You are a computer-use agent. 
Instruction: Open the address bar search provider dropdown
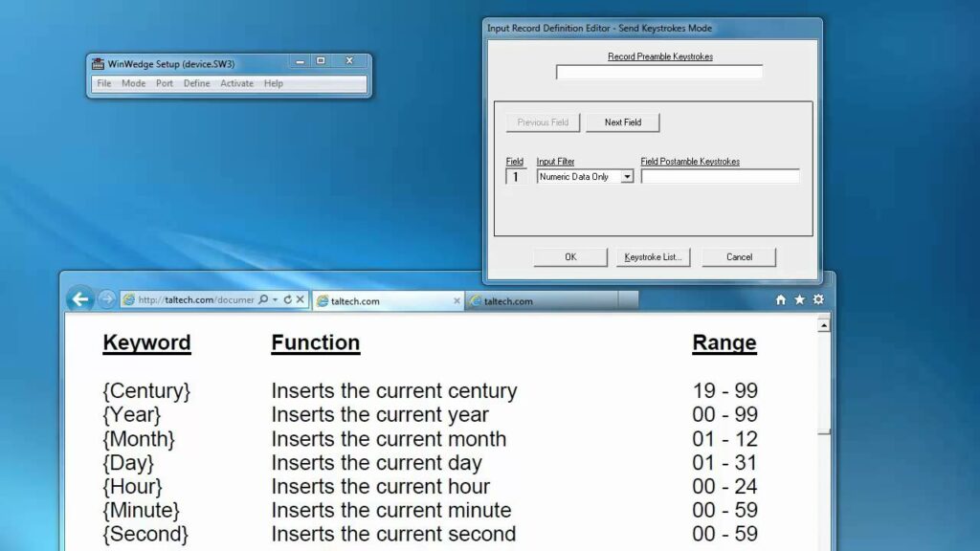coord(275,299)
